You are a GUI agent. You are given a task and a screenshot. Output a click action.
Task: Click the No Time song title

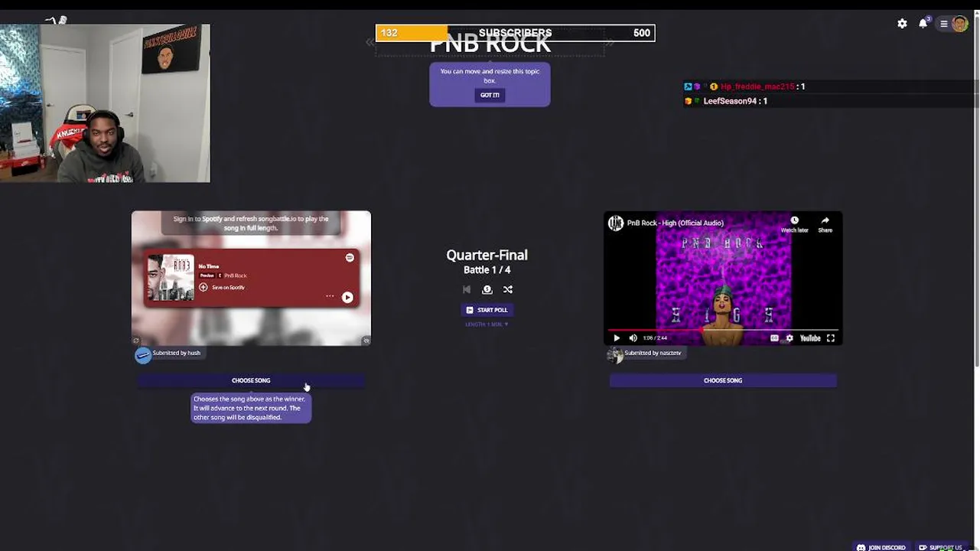click(x=209, y=266)
